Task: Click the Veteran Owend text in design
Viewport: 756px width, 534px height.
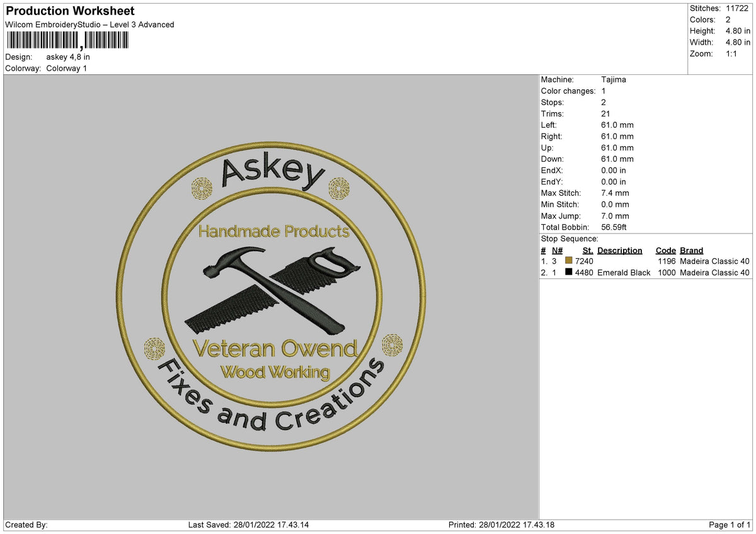Action: 275,348
